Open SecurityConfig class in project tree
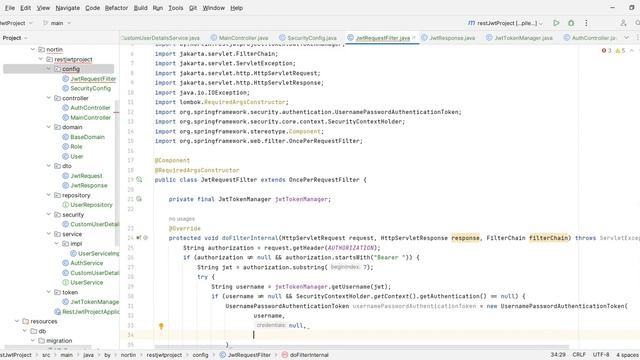 [90, 89]
